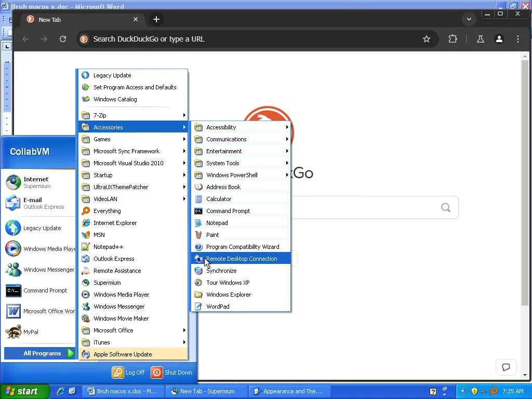Click the Supermium icon in All Programs
Viewport: 532px width, 399px height.
pyautogui.click(x=86, y=283)
